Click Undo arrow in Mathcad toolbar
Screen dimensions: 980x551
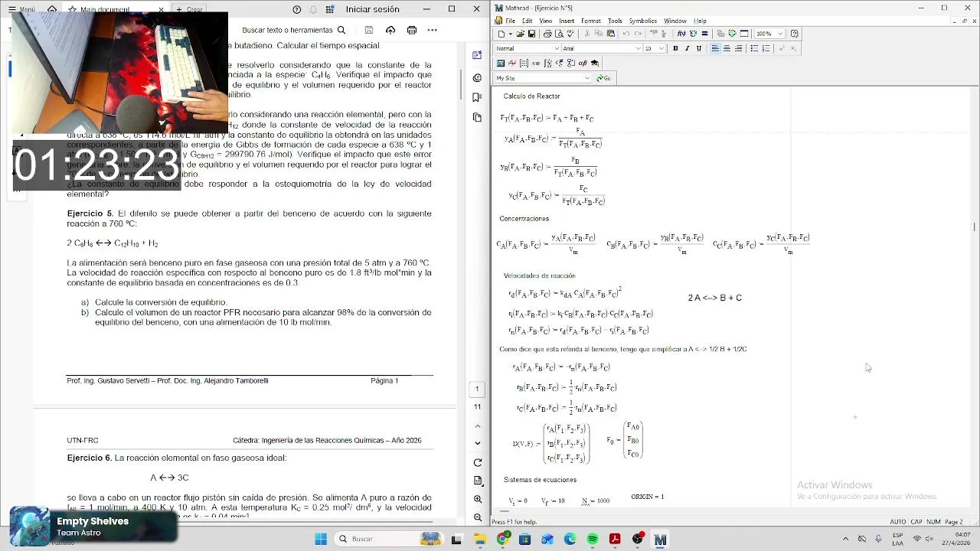(x=626, y=34)
